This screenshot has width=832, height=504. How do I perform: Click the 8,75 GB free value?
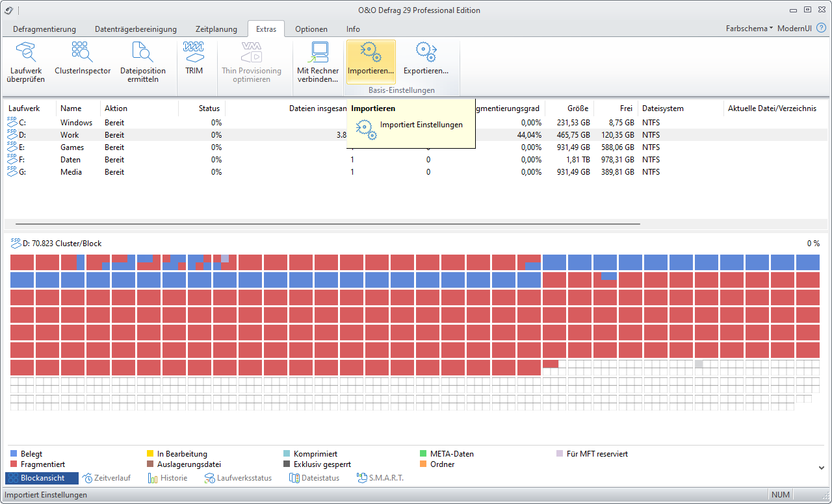[620, 122]
